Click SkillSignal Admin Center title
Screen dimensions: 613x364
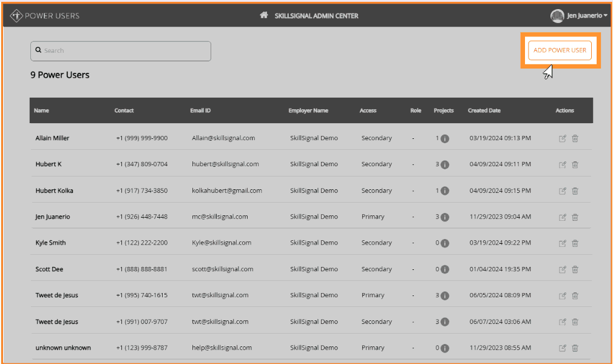[316, 16]
